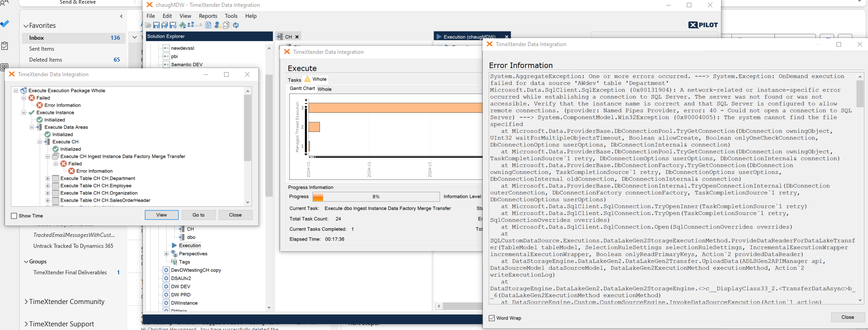Close the CH tab with its x
Image resolution: width=868 pixels, height=330 pixels.
[x=297, y=37]
